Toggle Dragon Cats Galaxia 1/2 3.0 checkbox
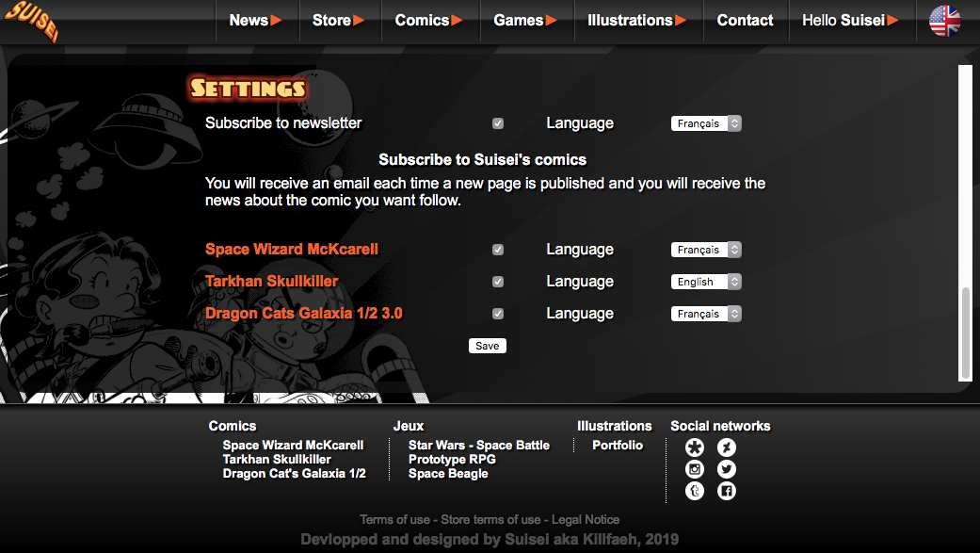The width and height of the screenshot is (980, 553). [x=497, y=314]
